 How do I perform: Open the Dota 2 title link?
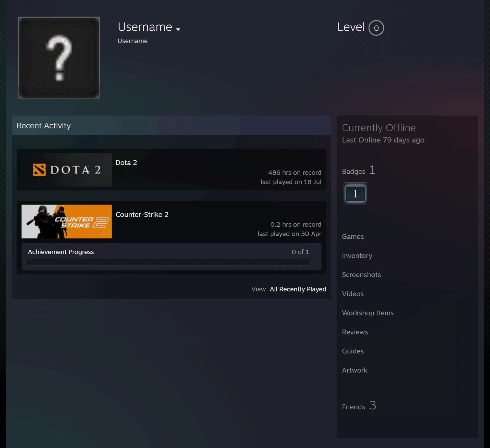coord(126,162)
